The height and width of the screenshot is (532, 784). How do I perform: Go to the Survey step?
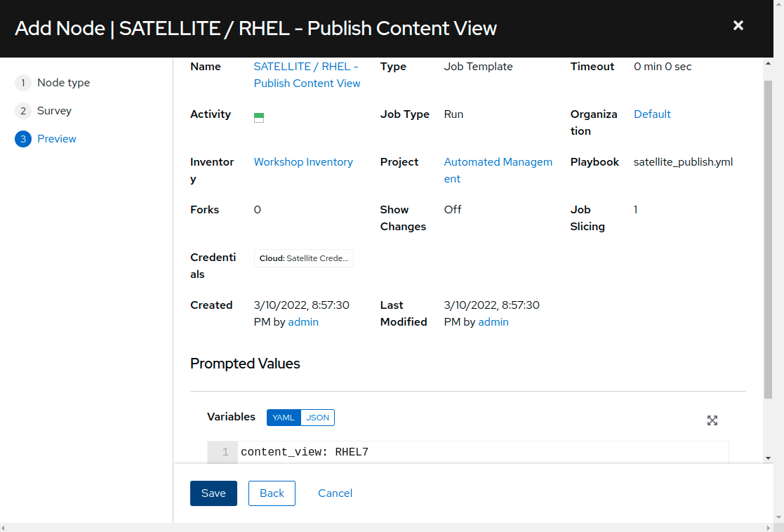(x=55, y=110)
